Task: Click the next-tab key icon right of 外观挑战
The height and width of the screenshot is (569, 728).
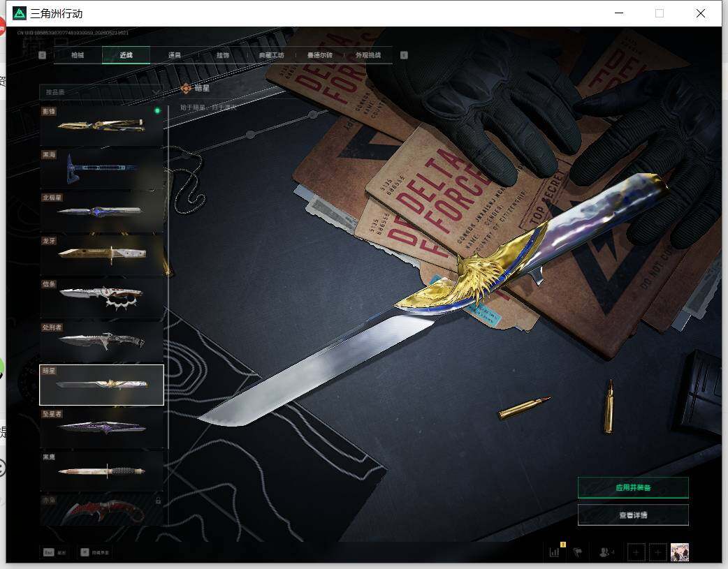Action: click(x=404, y=55)
